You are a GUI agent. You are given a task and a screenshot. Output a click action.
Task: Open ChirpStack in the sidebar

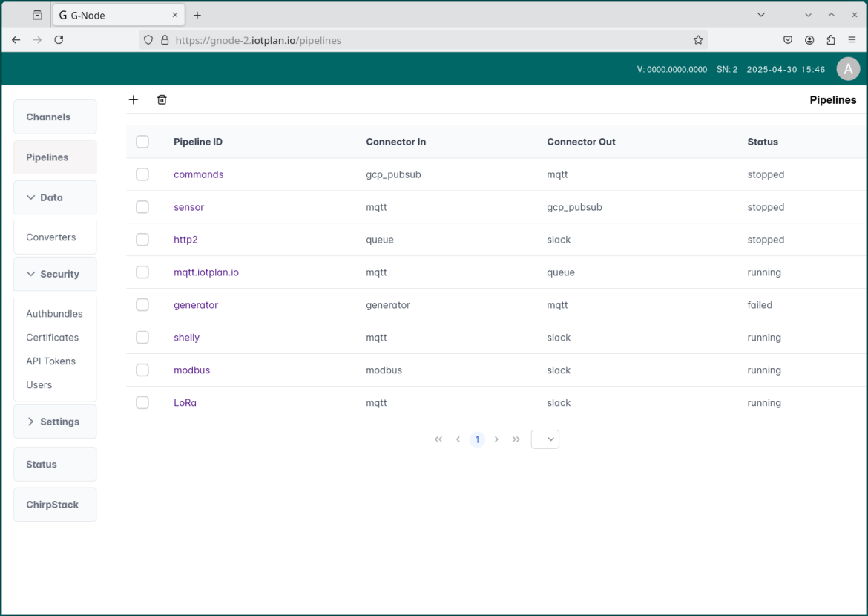click(x=55, y=505)
